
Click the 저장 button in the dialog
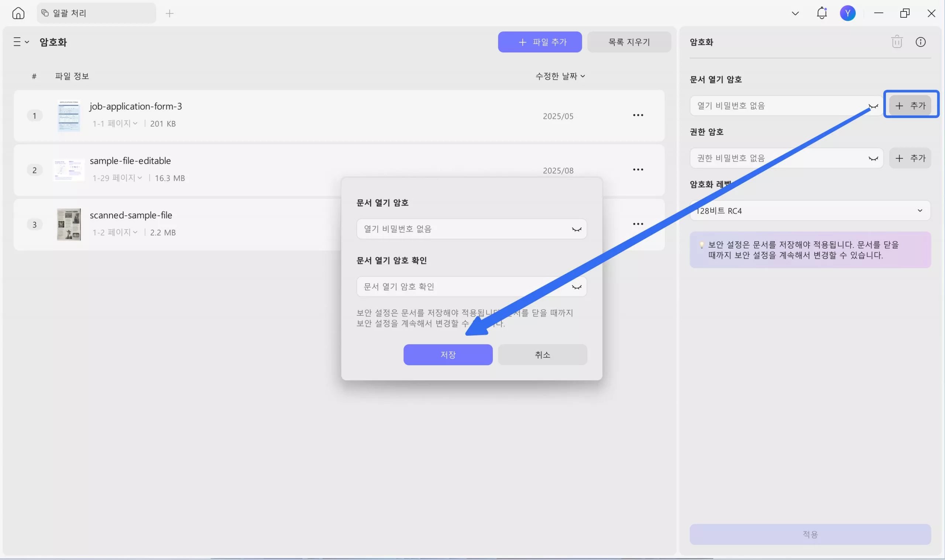point(448,355)
